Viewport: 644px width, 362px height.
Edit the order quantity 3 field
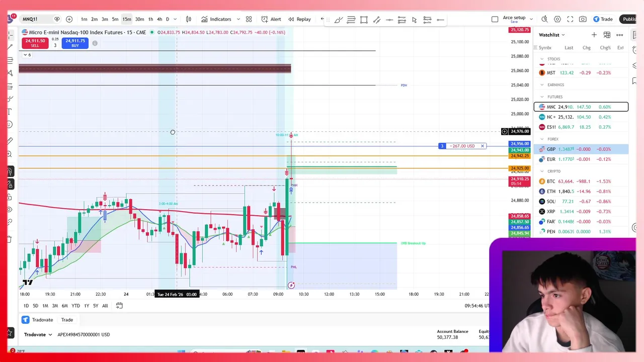tap(55, 45)
